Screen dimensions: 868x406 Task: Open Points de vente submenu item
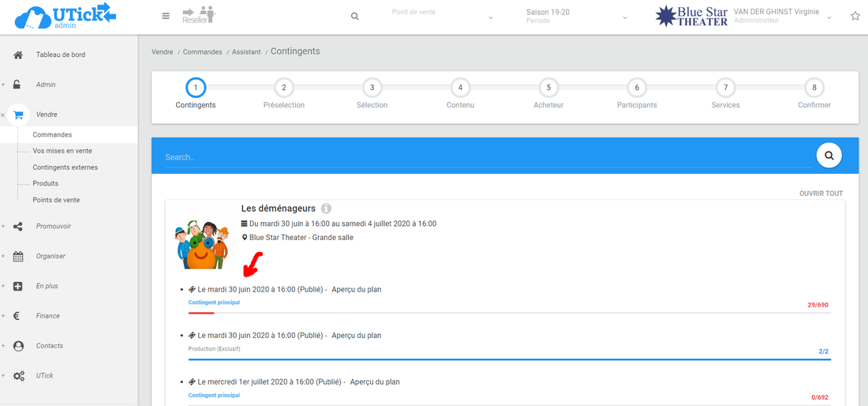pos(56,200)
